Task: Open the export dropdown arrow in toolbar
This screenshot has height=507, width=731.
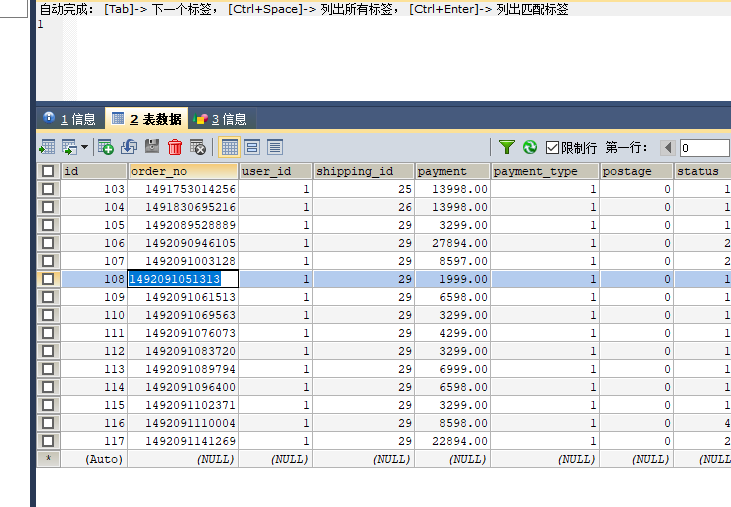Action: click(x=84, y=147)
